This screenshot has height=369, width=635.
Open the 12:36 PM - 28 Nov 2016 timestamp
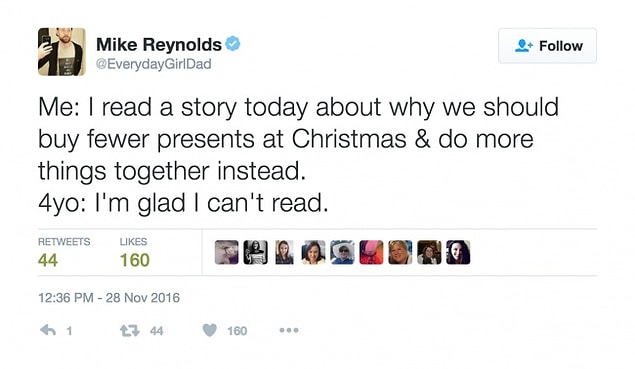point(109,298)
